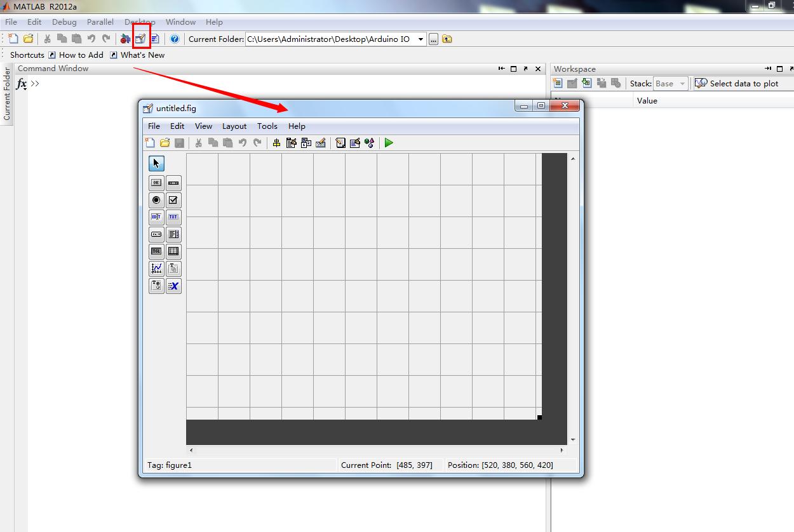
Task: Click GUIDE layout horizontal scrollbar right arrow
Action: tap(562, 450)
